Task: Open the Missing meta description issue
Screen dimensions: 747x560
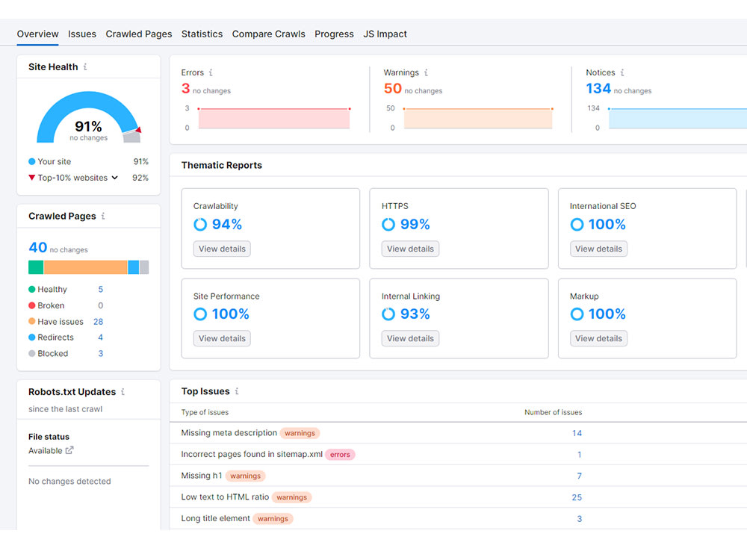Action: pos(229,432)
